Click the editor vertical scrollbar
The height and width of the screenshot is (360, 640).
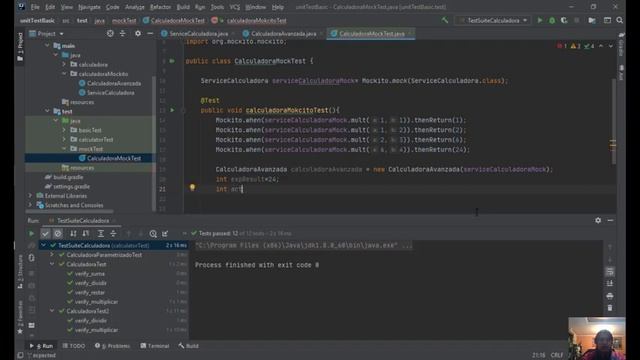(x=613, y=122)
